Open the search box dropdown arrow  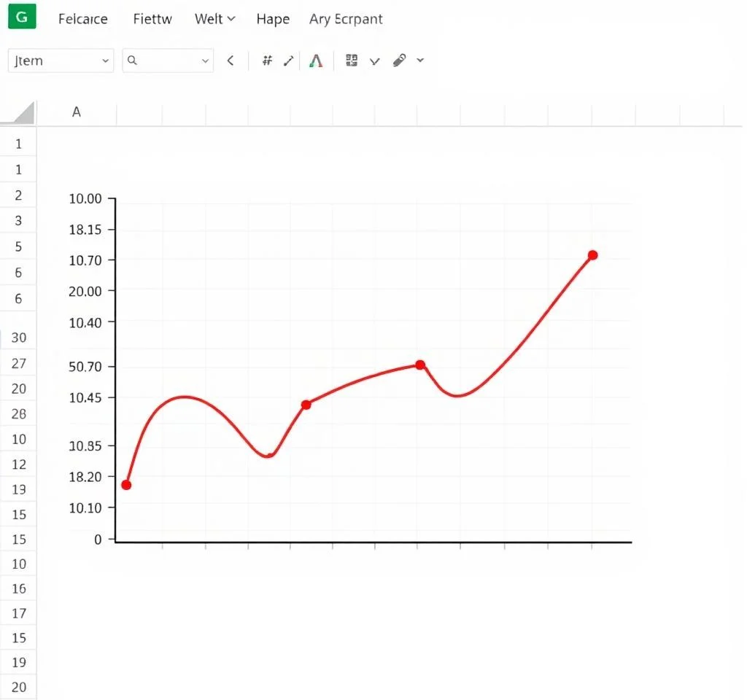point(205,61)
